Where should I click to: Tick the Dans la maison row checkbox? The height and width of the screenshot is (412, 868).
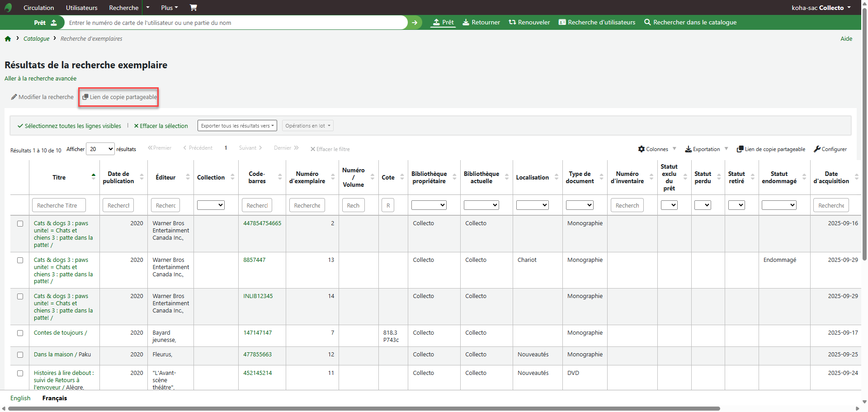20,355
